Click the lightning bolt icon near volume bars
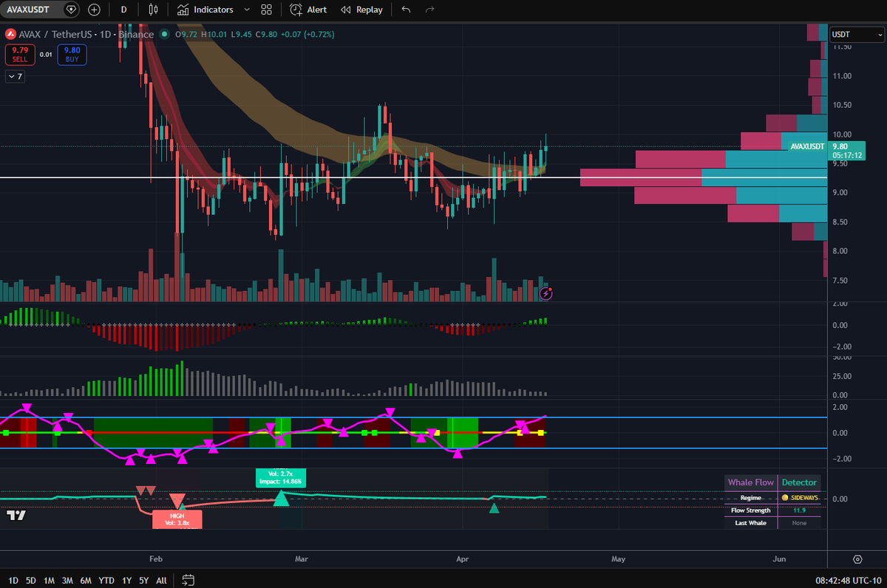The height and width of the screenshot is (588, 887). (546, 293)
